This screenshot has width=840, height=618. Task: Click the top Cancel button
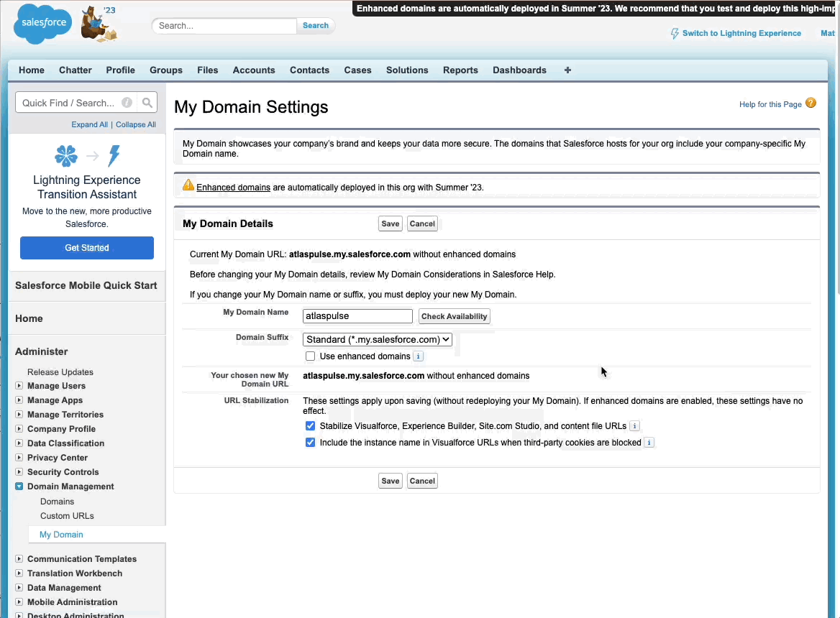(422, 223)
